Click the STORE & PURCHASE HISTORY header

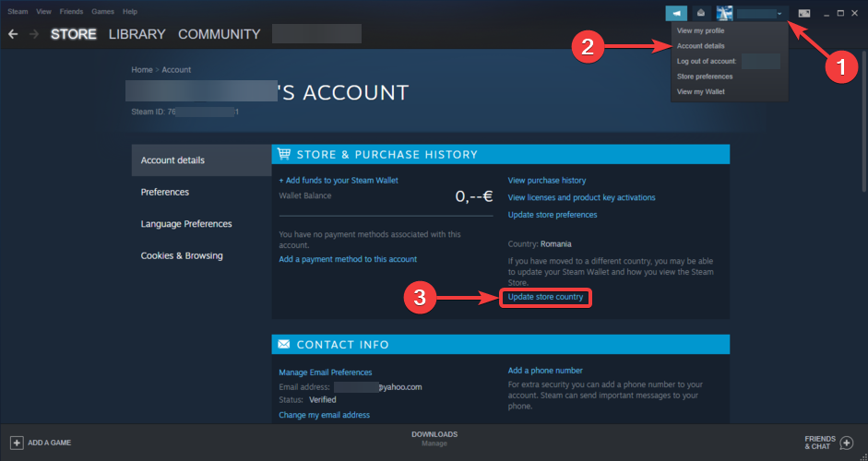click(x=386, y=154)
